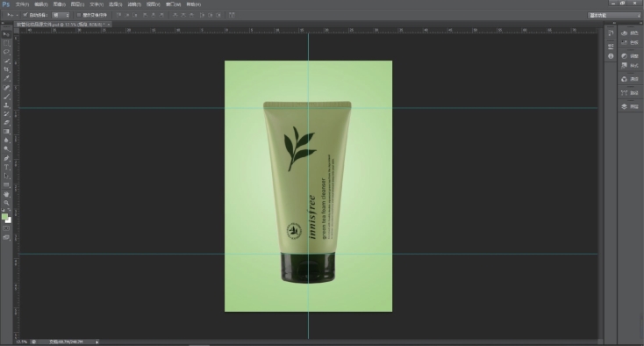Click the foreground green color swatch

pos(4,217)
